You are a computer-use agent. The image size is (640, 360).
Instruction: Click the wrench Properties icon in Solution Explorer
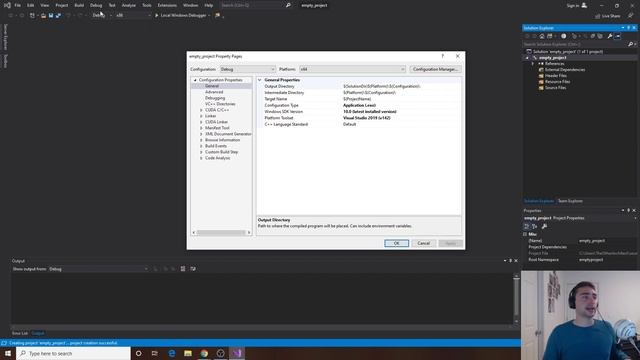[609, 36]
